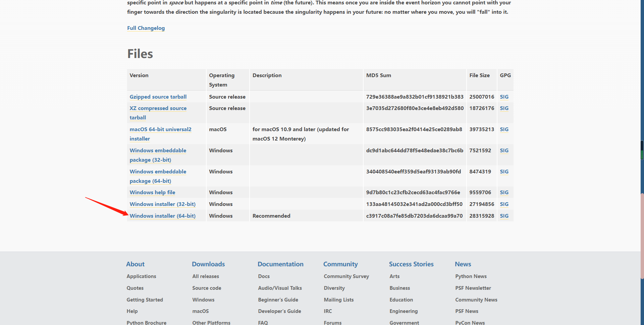The height and width of the screenshot is (325, 644).
Task: Open the News footer heading
Action: pos(463,264)
